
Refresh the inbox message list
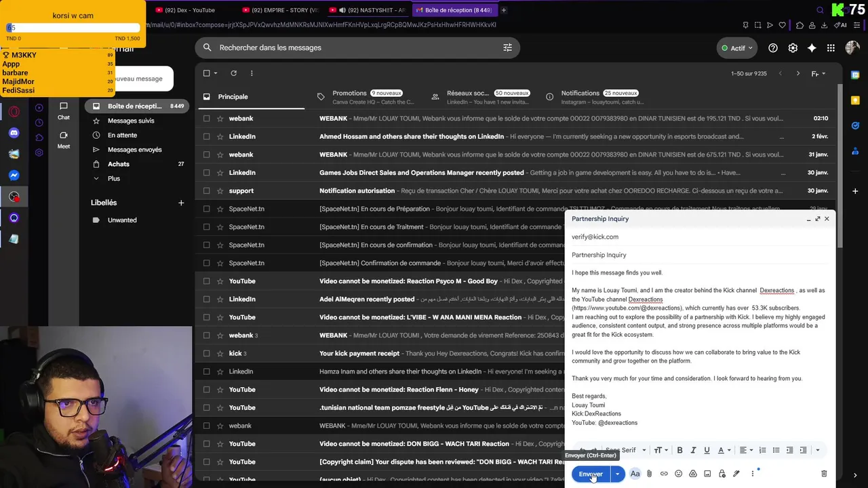coord(233,73)
